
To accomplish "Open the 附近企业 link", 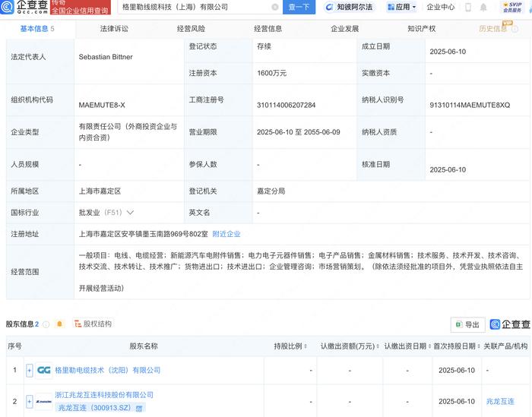I will (226, 234).
